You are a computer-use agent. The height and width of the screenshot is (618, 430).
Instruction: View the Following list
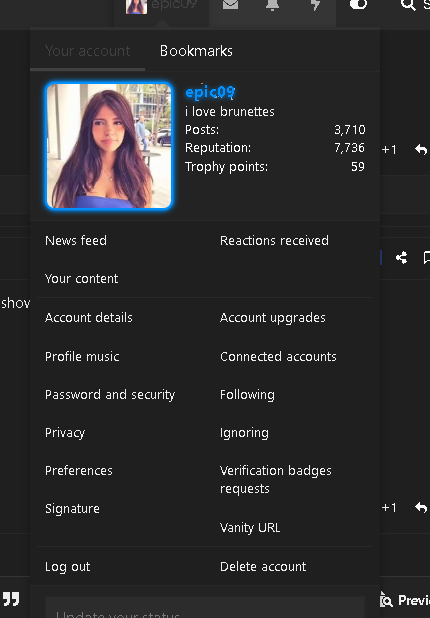click(x=247, y=395)
